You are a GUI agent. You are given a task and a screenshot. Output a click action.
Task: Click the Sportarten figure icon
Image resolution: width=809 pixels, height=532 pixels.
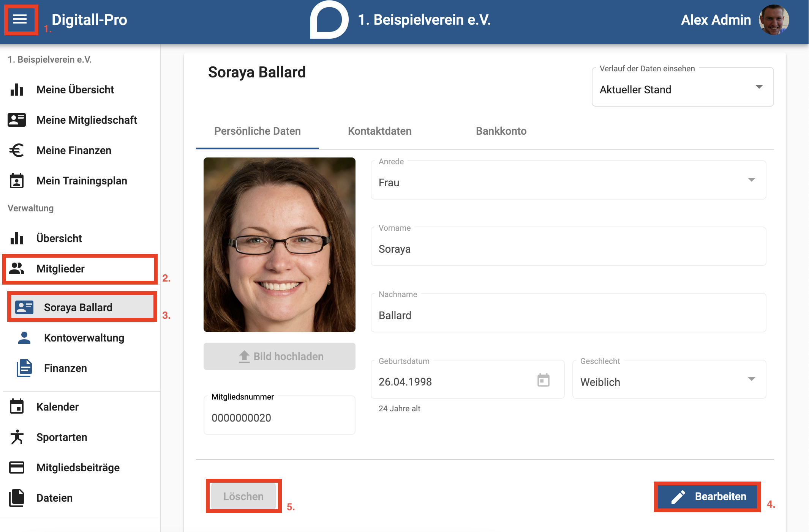(17, 437)
